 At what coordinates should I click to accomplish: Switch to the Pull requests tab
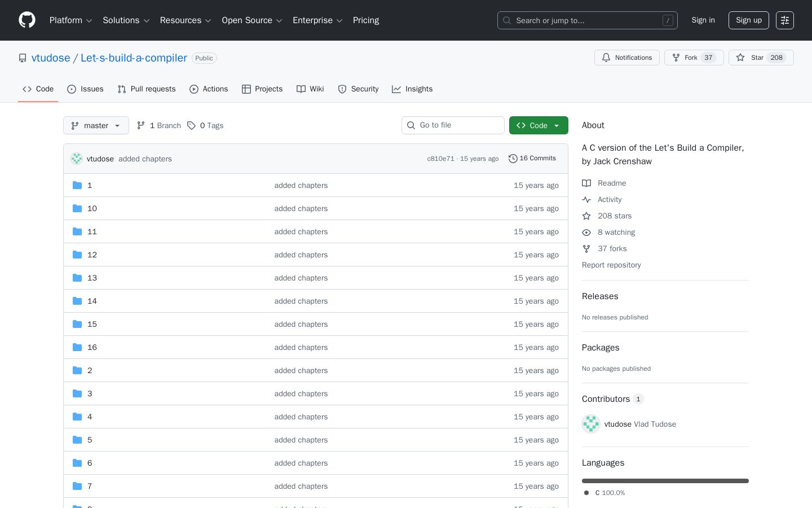tap(147, 89)
